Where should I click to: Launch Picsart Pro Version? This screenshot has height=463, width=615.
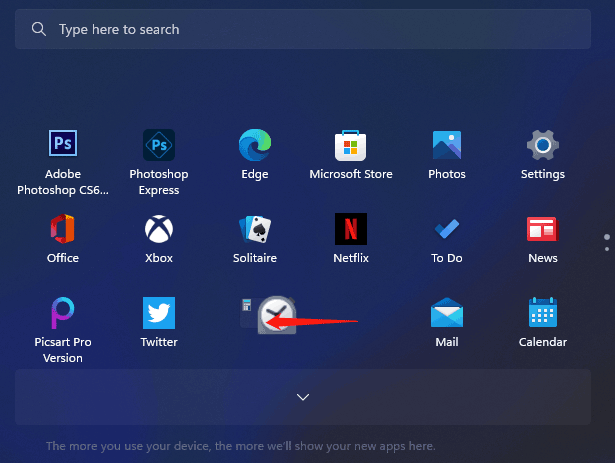(63, 313)
